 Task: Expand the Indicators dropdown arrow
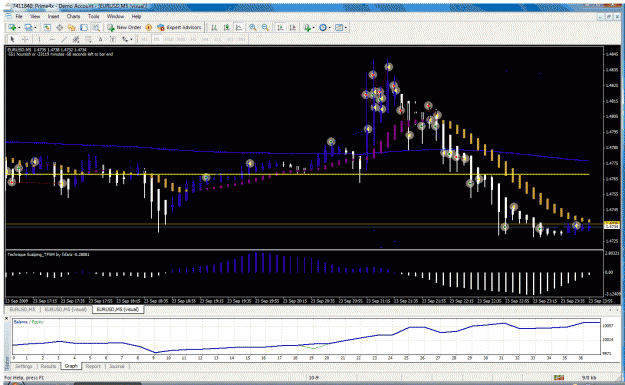pyautogui.click(x=314, y=28)
